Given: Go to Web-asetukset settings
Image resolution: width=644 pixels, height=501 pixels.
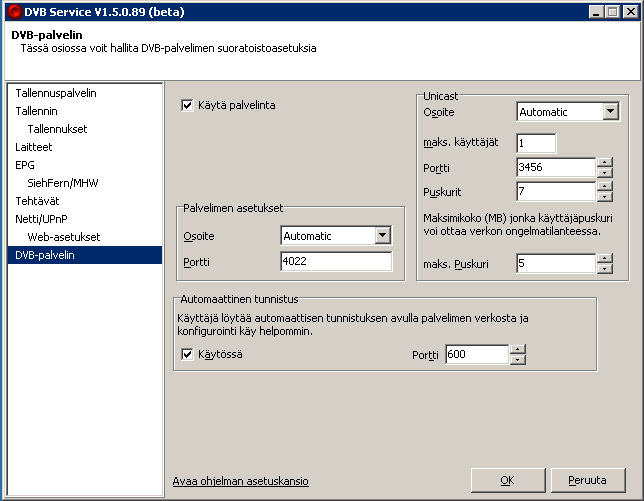Looking at the screenshot, I should pos(64,237).
